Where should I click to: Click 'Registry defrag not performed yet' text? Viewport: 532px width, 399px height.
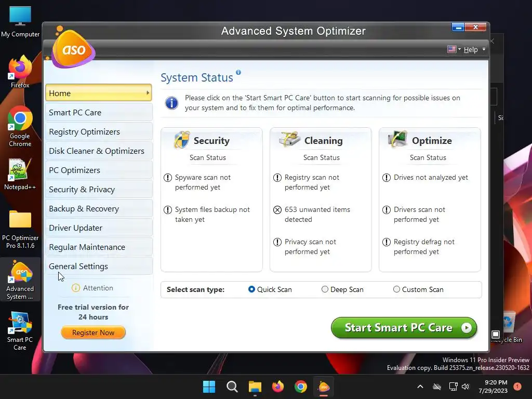(424, 247)
